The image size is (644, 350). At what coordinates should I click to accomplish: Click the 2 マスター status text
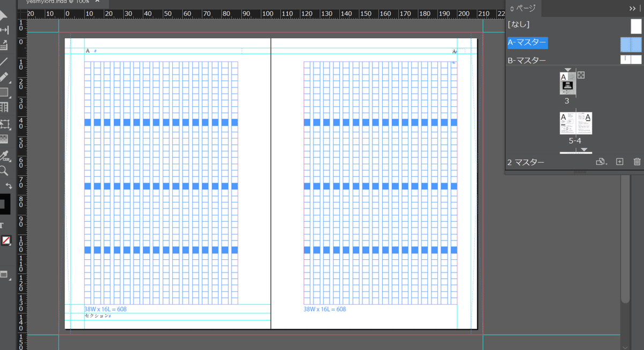pyautogui.click(x=526, y=162)
